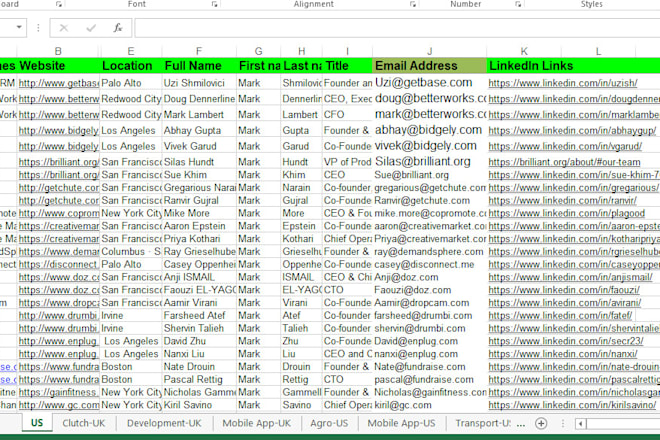Click the horizontal scrollbar track

(x=624, y=424)
